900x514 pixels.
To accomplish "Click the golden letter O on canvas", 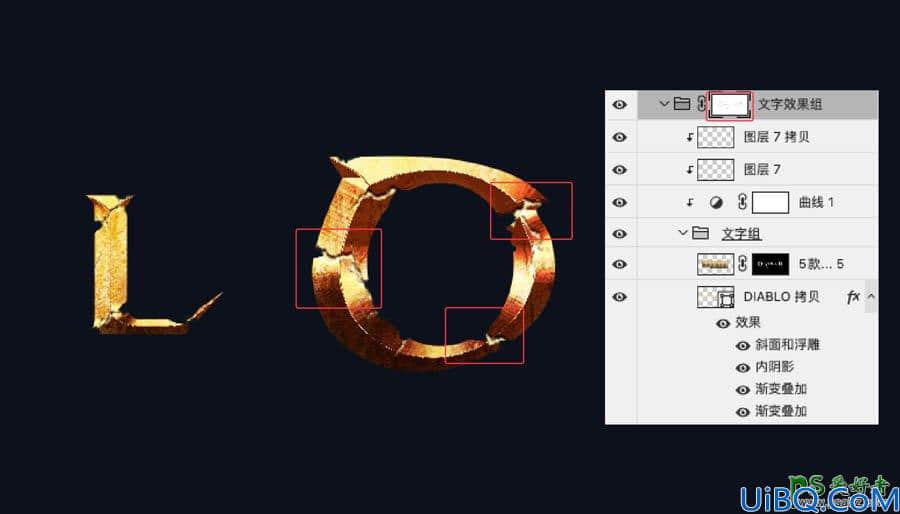I will (435, 264).
